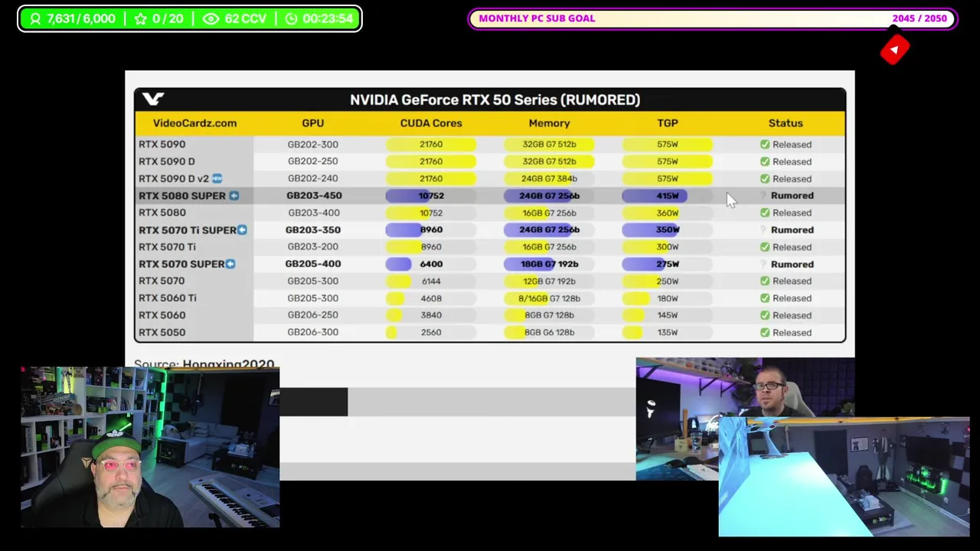Click Rumored status for RTX 5070 SUPER
Screen dimensions: 980x551
(792, 264)
